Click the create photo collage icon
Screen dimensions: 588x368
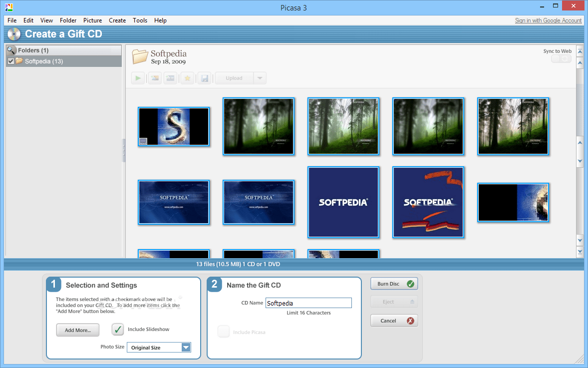click(155, 78)
